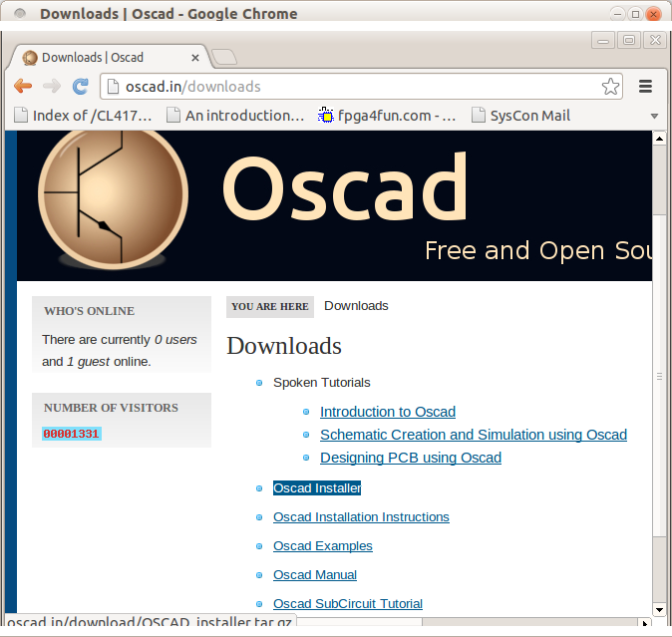Open Schematic Creation and Simulation using Oscad

[474, 435]
